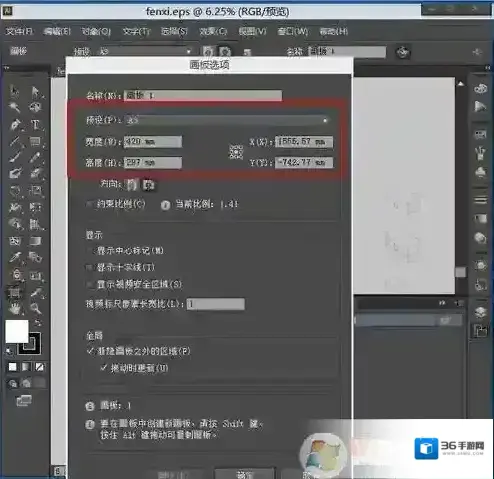Open the Color Guide panel icon
Screen dimensions: 494x479
pos(480,107)
